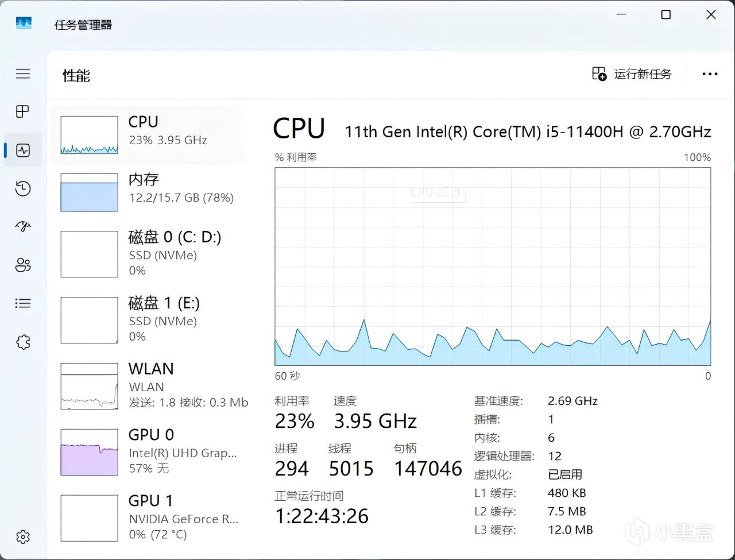Open the Processes page icon
The height and width of the screenshot is (560, 735).
[x=23, y=111]
